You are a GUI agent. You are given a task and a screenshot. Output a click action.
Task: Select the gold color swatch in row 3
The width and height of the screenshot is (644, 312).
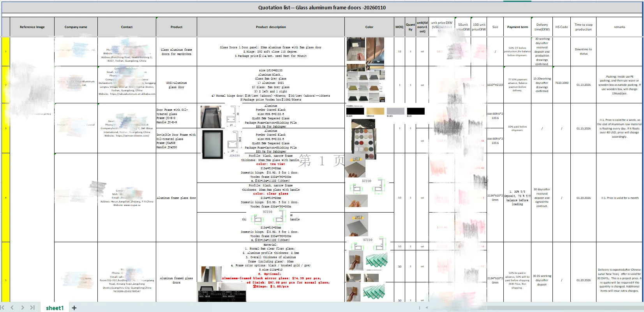click(x=375, y=111)
